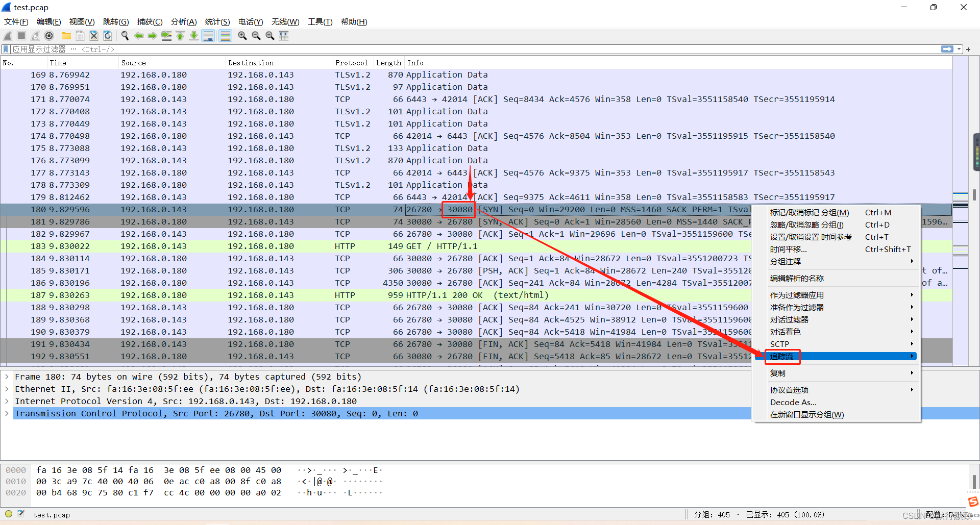Choose 标记/取消标记 分组(M) in context menu
This screenshot has width=980, height=525.
click(x=837, y=213)
